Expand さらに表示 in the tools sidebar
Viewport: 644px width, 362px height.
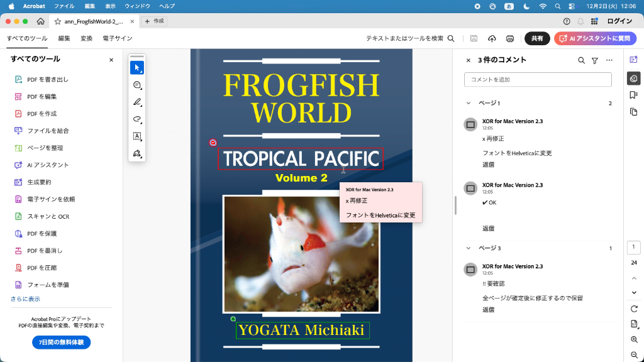[26, 298]
